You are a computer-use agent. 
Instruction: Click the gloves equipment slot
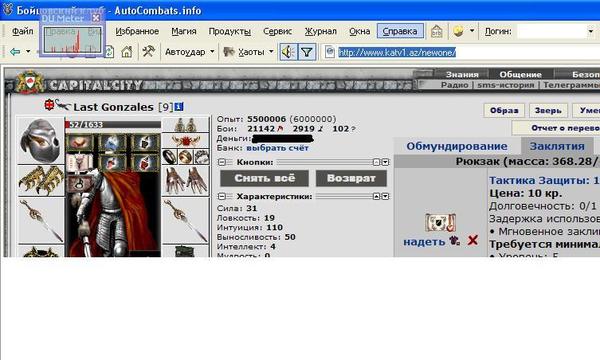click(x=186, y=181)
